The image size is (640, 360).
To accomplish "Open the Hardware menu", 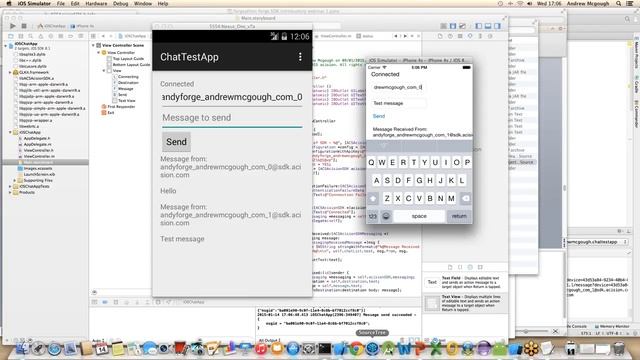I will tap(96, 3).
